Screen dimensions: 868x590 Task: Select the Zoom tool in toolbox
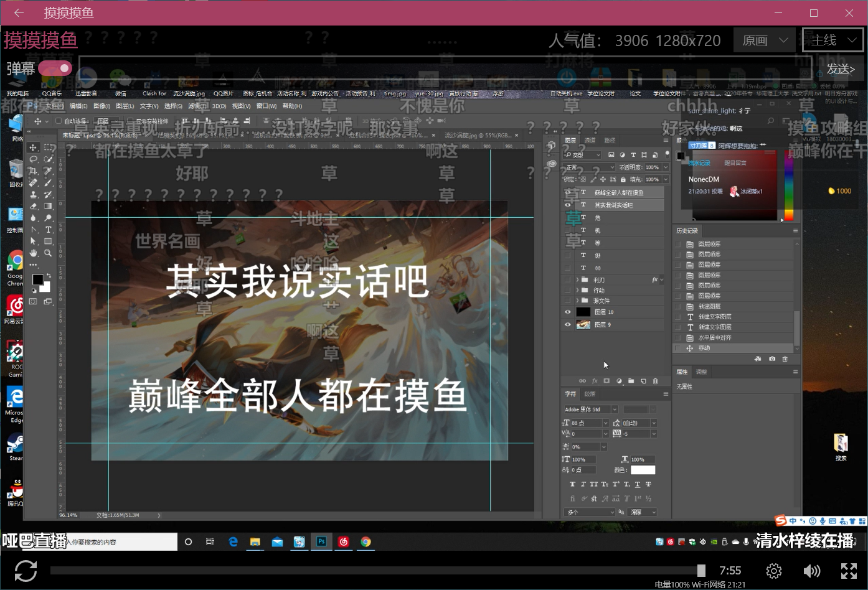tap(48, 253)
